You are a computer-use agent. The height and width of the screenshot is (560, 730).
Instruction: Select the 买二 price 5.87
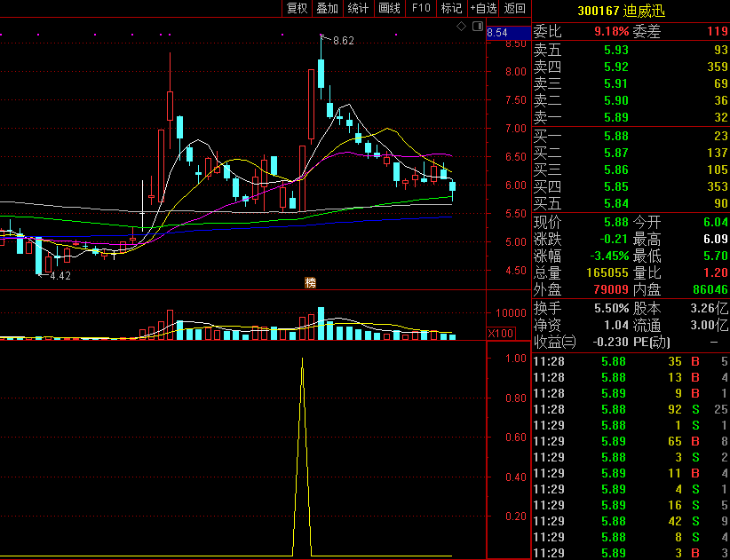616,153
